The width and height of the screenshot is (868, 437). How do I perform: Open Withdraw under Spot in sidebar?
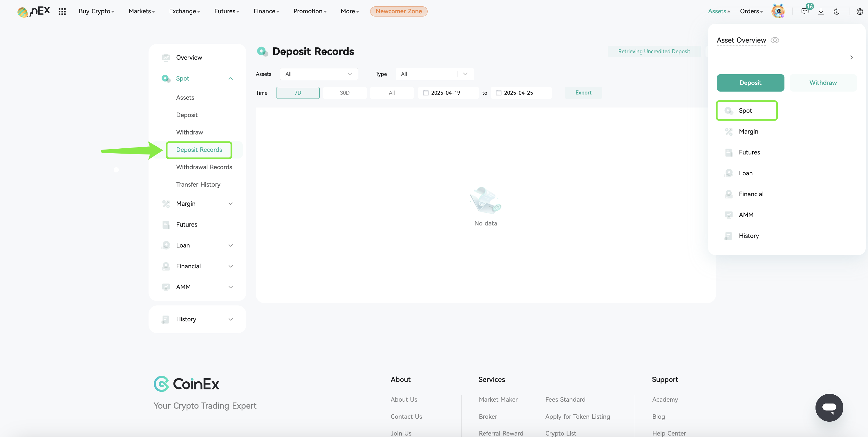189,132
